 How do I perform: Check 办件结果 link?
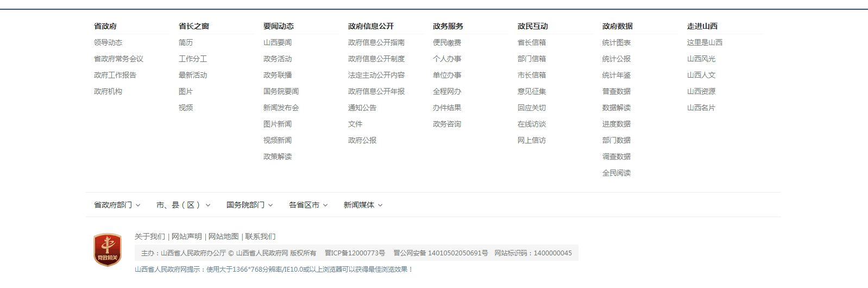click(x=447, y=108)
